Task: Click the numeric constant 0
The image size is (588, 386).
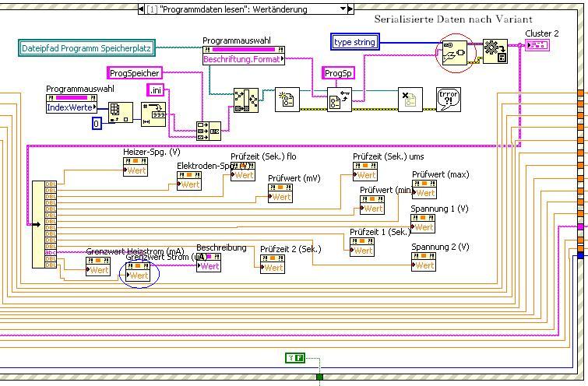Action: pos(97,123)
